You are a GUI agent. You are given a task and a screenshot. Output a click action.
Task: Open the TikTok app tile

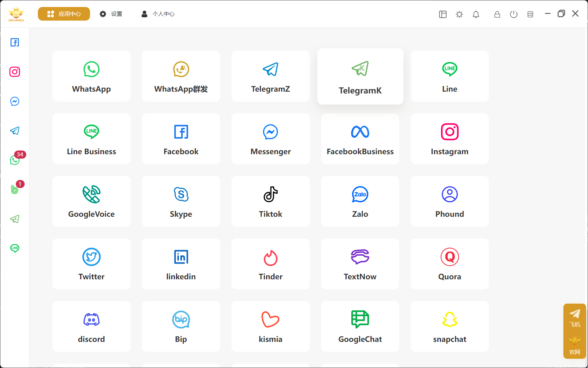pos(270,201)
